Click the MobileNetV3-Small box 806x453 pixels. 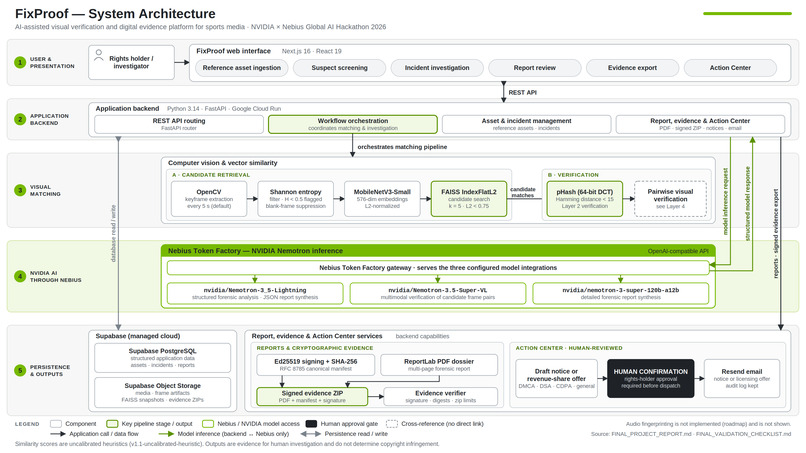[x=382, y=198]
